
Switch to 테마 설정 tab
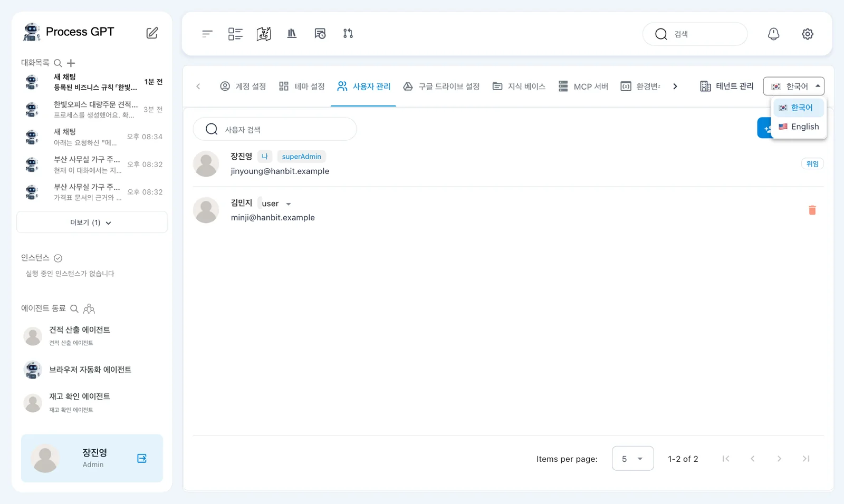coord(302,86)
